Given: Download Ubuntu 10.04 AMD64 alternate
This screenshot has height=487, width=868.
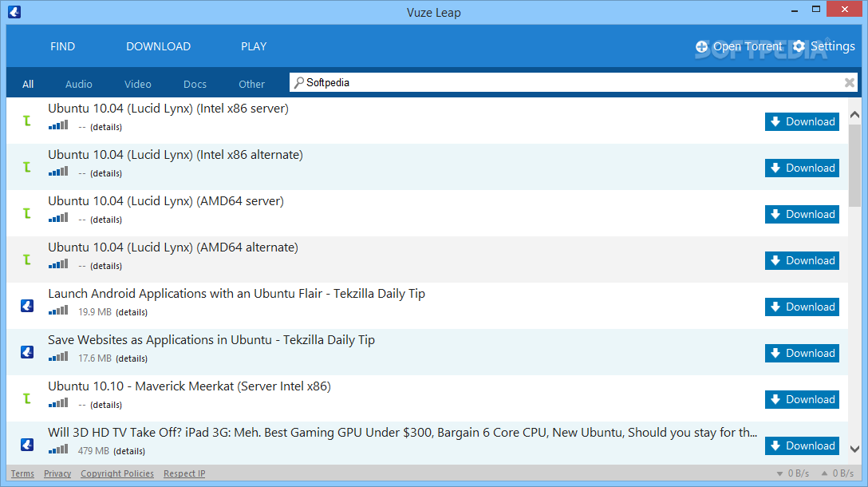Looking at the screenshot, I should pyautogui.click(x=802, y=260).
